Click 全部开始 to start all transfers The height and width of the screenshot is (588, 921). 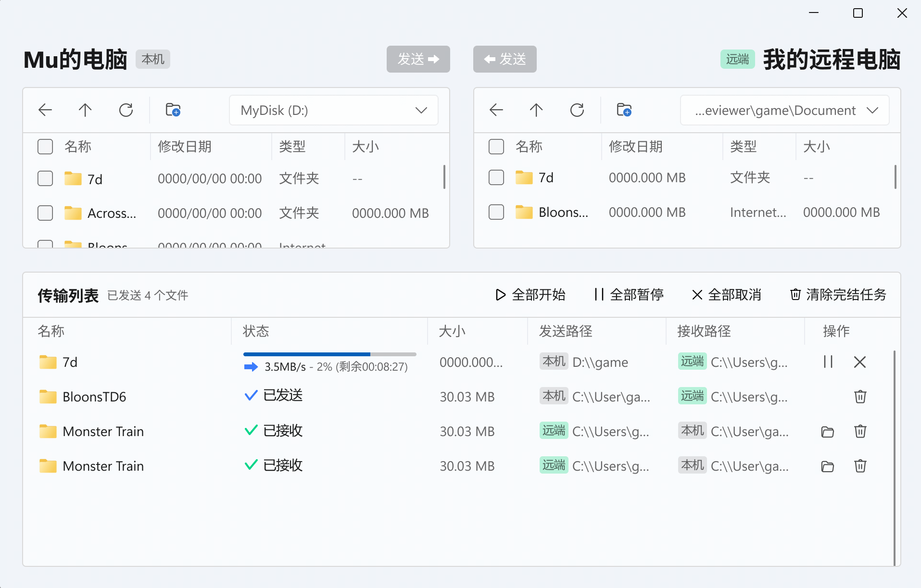(530, 295)
